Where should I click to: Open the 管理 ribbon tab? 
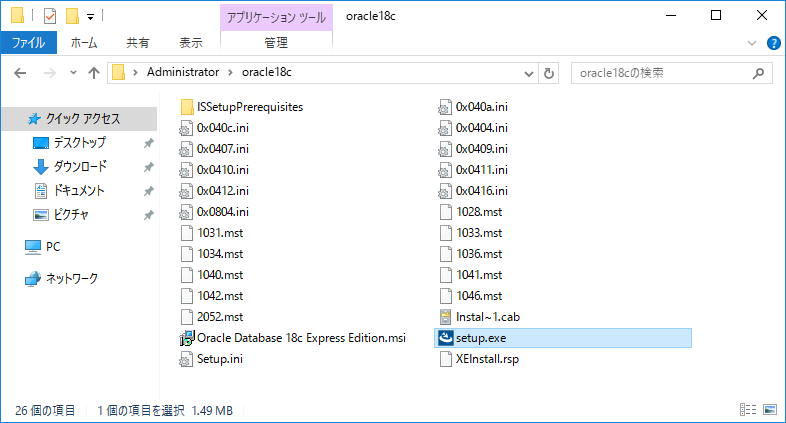276,43
